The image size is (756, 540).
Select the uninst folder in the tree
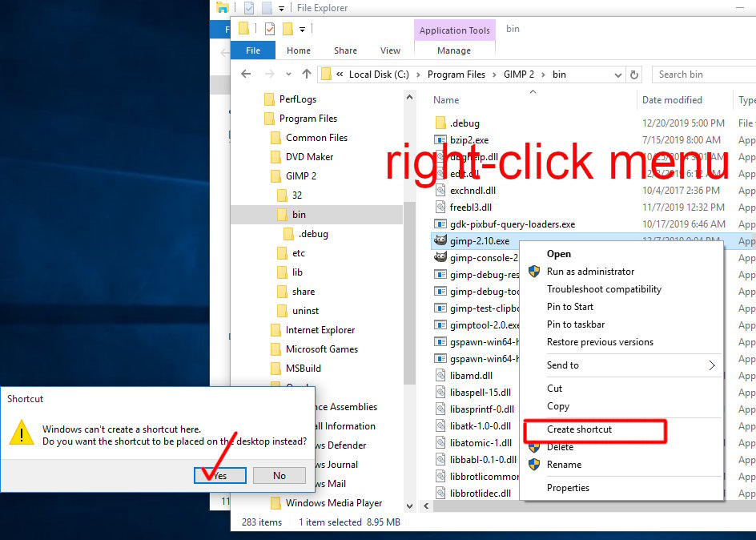[305, 312]
